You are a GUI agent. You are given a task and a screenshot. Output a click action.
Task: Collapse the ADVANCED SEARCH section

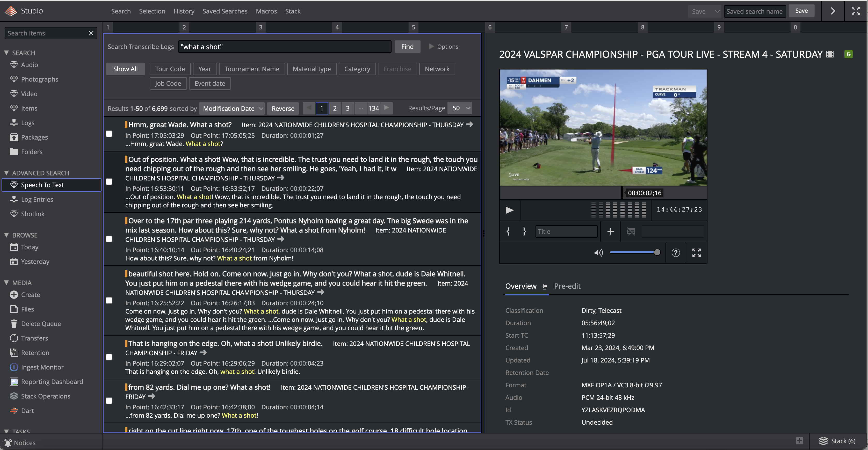click(x=6, y=173)
